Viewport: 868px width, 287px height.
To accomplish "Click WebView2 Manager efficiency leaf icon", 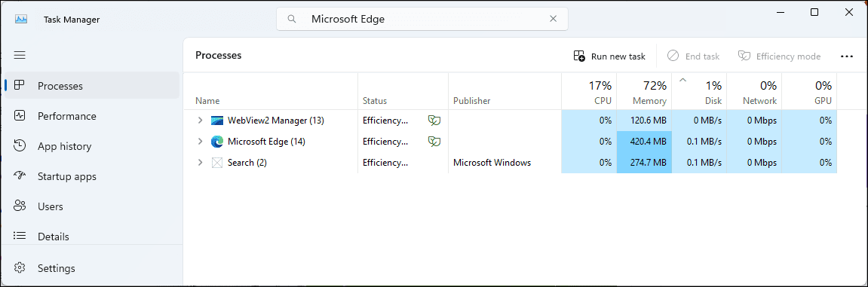I will click(x=434, y=120).
